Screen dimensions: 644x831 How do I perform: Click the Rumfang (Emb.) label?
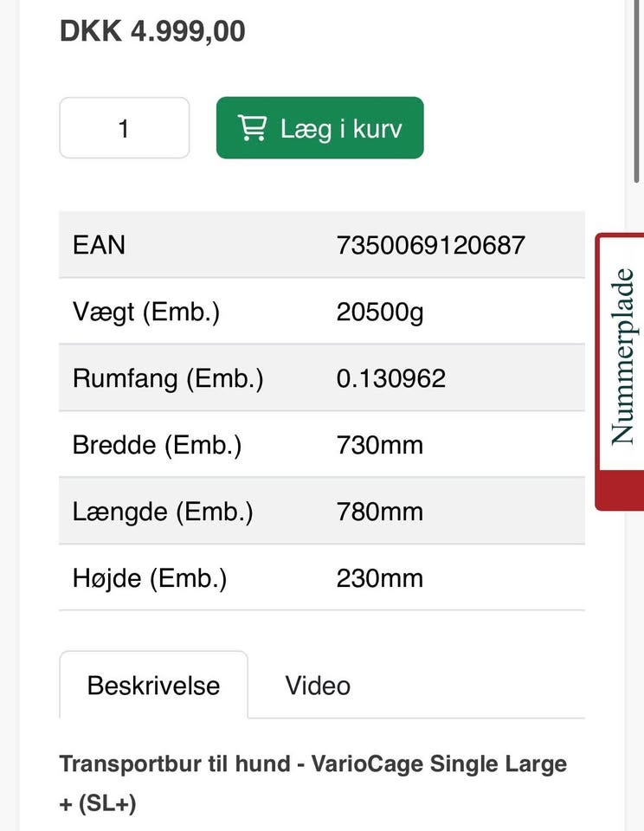(168, 378)
